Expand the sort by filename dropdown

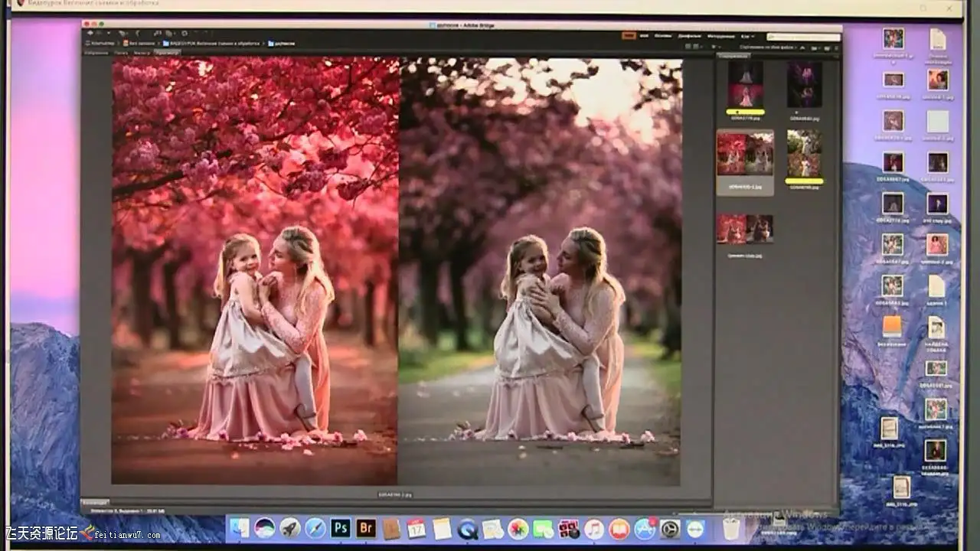768,47
